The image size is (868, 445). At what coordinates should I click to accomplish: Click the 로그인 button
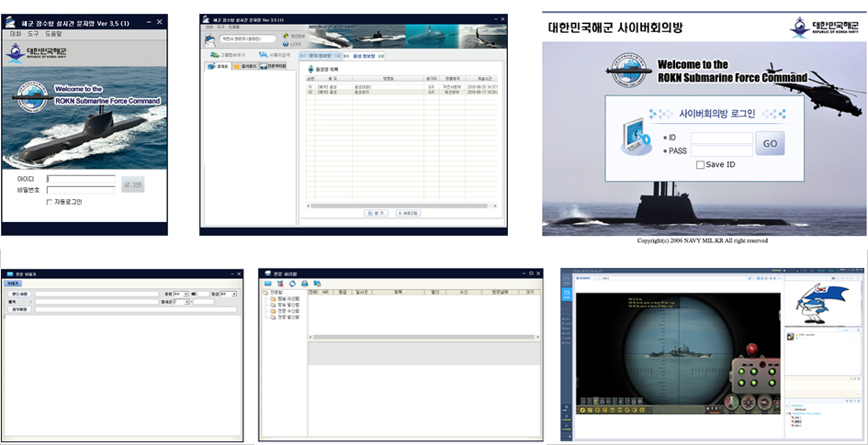pos(133,184)
